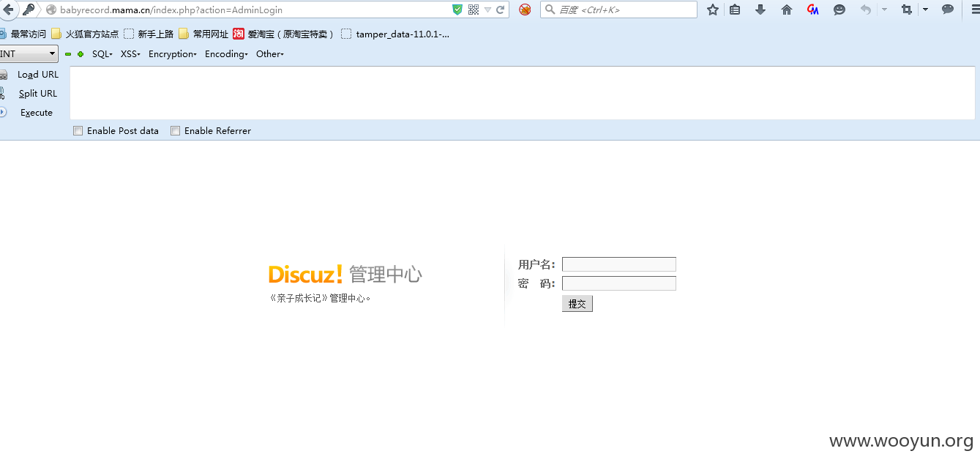Click the 《亲子成长记》管理中心 text
This screenshot has width=980, height=462.
[321, 298]
